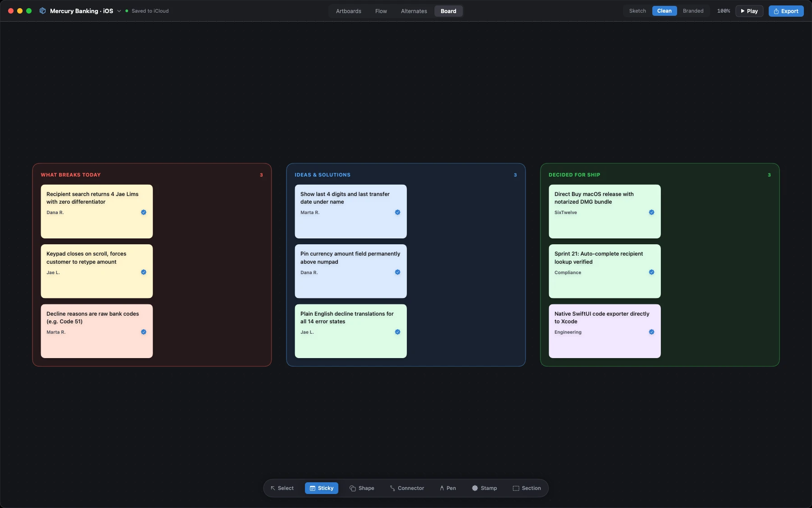Click author Jae L. on Keypad closes sticky
This screenshot has height=508, width=812.
pos(53,273)
